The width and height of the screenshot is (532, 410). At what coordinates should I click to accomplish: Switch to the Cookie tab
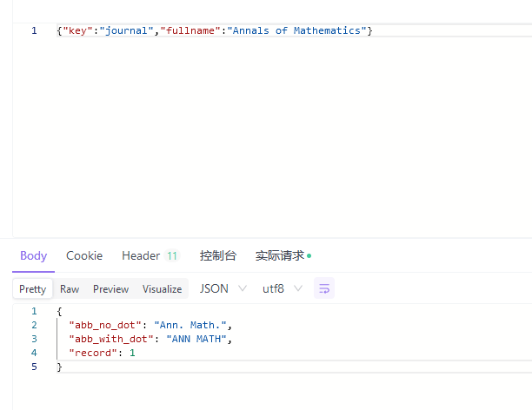(84, 255)
